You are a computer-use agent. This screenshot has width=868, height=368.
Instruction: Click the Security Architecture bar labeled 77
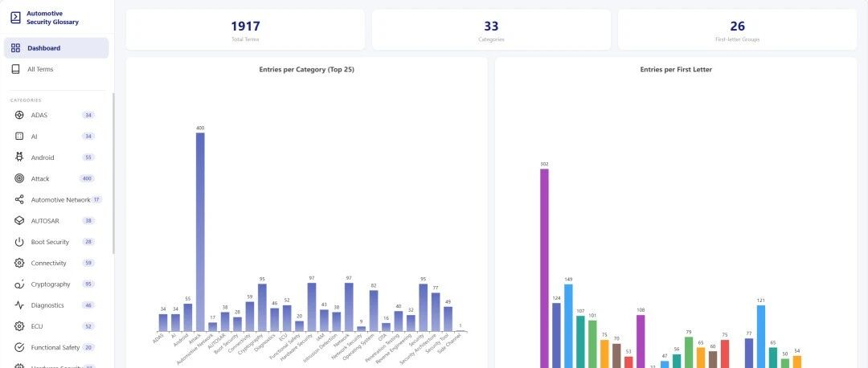tap(436, 312)
